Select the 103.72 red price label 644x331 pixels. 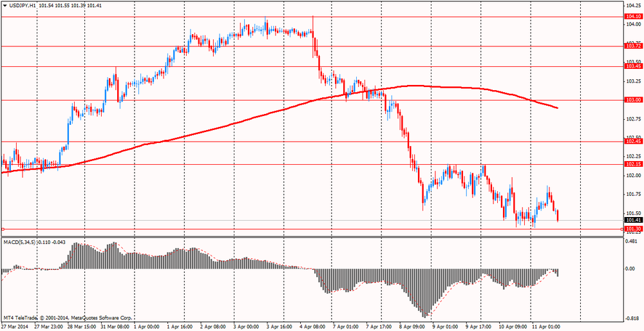pyautogui.click(x=633, y=46)
